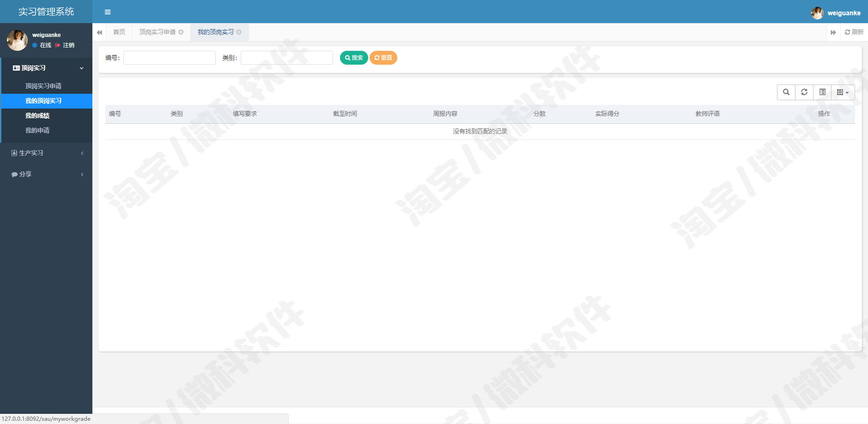The width and height of the screenshot is (868, 424).
Task: Toggle sidebar with hamburger menu icon
Action: coord(108,12)
